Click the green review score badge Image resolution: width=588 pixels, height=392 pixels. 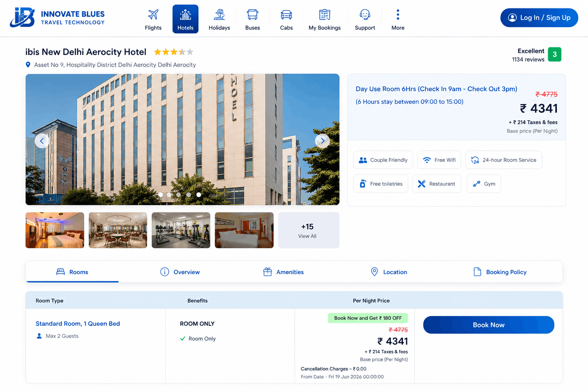click(x=555, y=54)
